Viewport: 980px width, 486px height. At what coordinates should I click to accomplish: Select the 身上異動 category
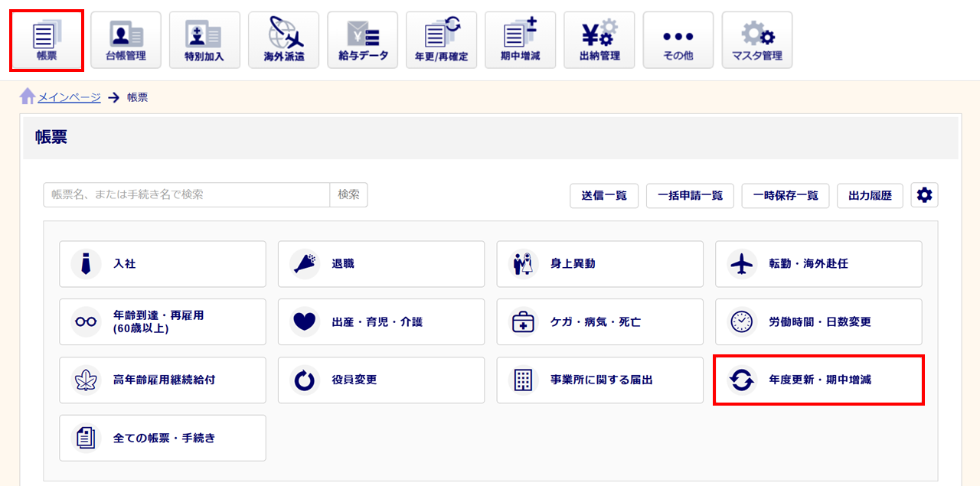pyautogui.click(x=599, y=264)
